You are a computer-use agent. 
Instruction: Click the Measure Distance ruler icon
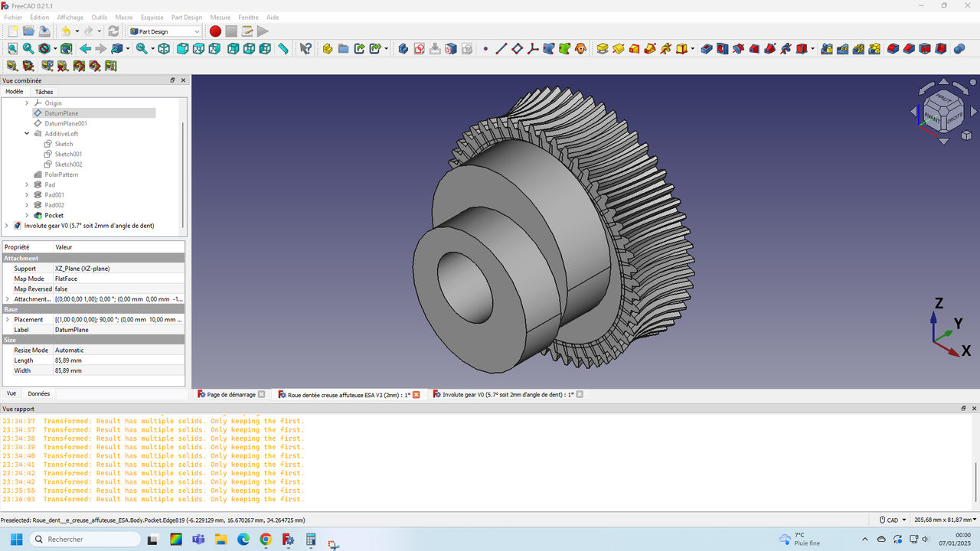pyautogui.click(x=283, y=49)
